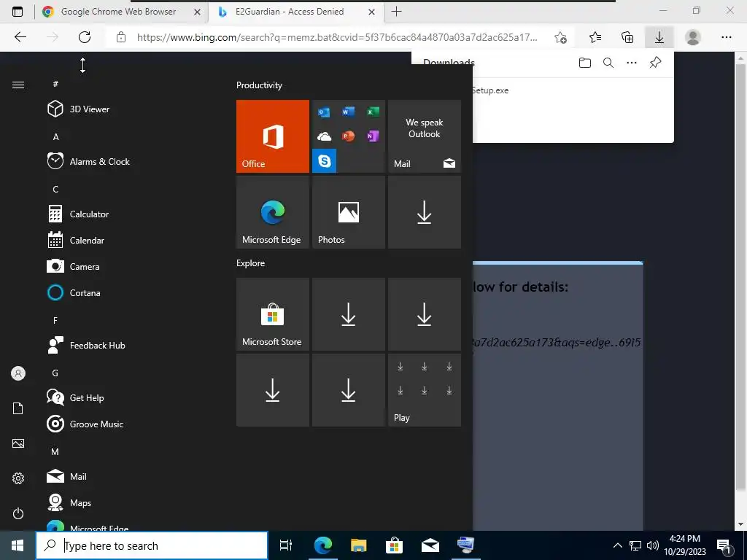Open the Favorites list button
Screen dimensions: 747x560
tap(595, 37)
